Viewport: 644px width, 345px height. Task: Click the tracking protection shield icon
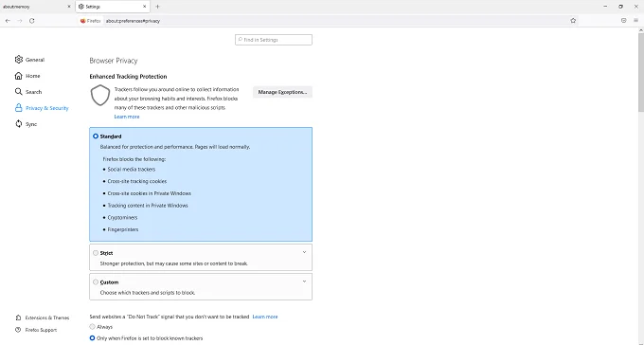pyautogui.click(x=100, y=95)
